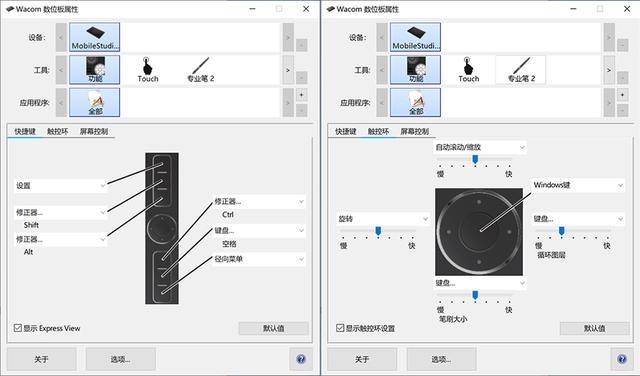The height and width of the screenshot is (376, 640).
Task: Open the 键盘 dropdown above 循环图层
Action: [578, 219]
